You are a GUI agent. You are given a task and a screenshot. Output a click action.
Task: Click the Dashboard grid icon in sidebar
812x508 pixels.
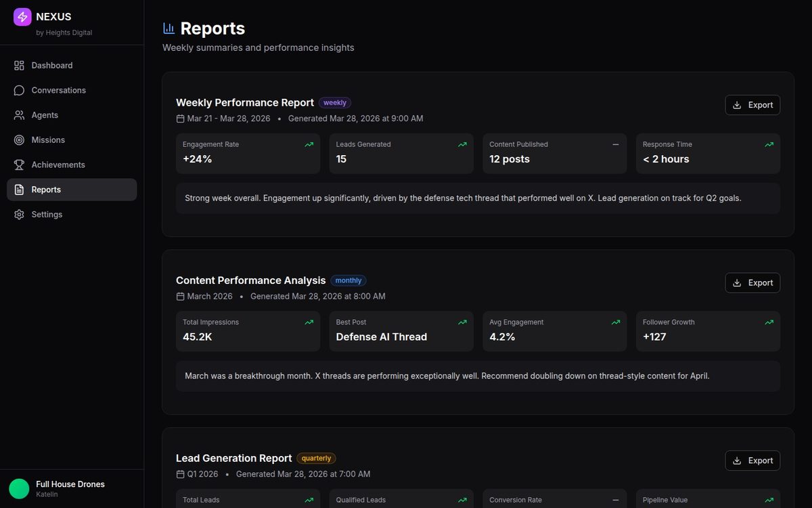19,66
